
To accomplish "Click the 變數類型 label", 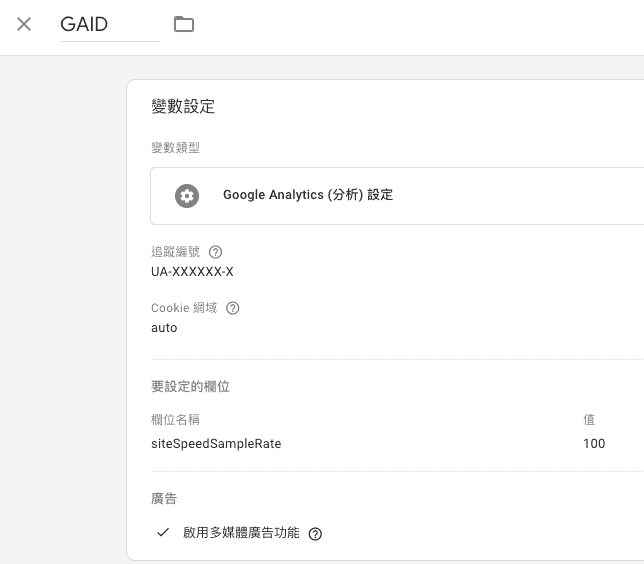I will click(175, 148).
